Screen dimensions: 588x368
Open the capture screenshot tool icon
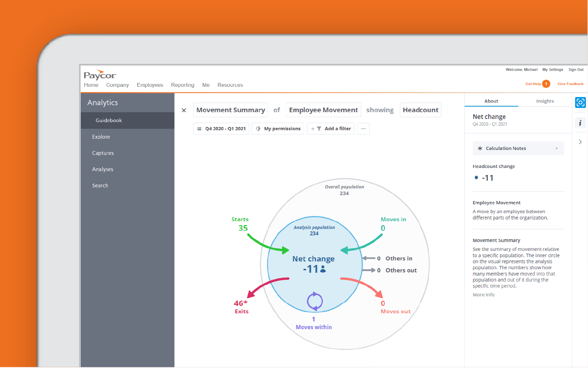click(580, 102)
